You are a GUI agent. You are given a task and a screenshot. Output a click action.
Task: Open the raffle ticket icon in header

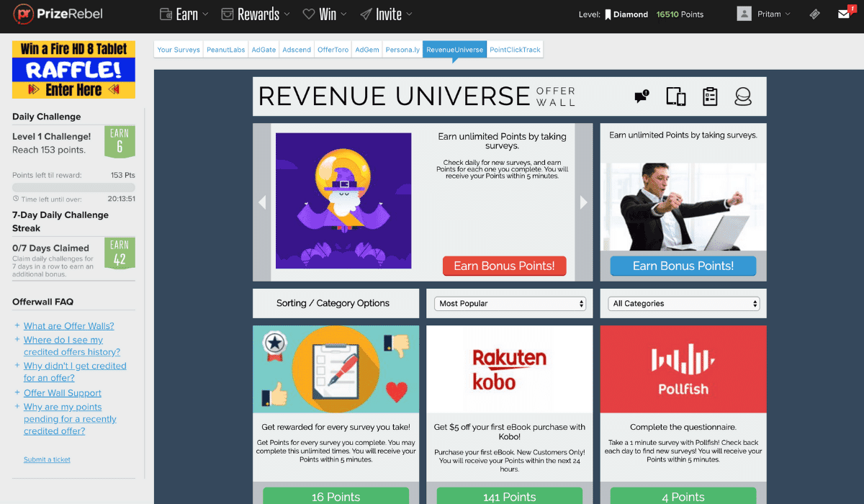[x=814, y=14]
